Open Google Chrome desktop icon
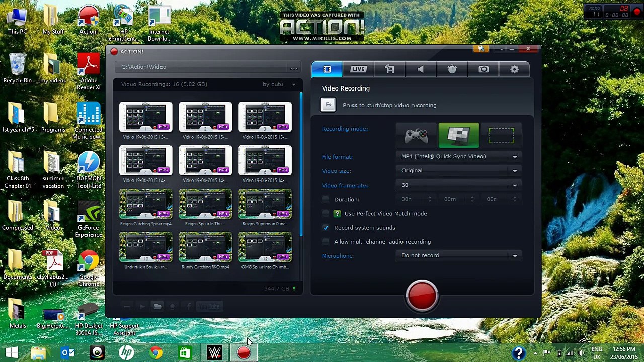Image resolution: width=644 pixels, height=362 pixels. click(x=89, y=268)
